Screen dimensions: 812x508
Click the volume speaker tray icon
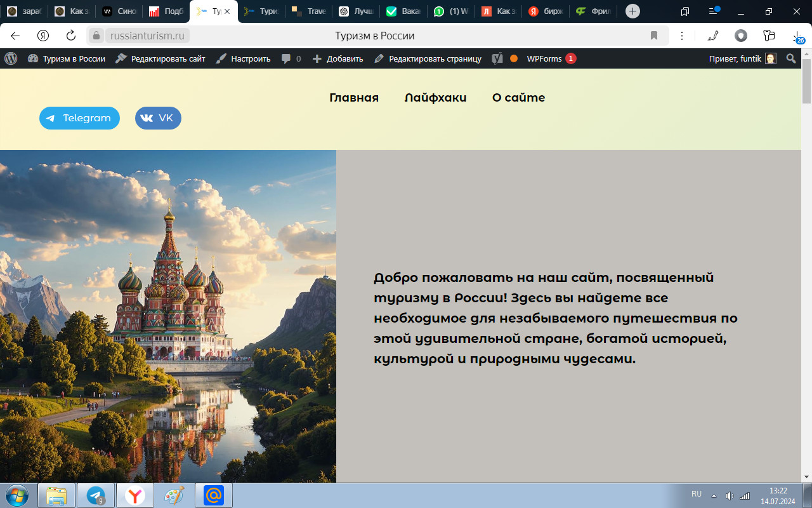730,495
